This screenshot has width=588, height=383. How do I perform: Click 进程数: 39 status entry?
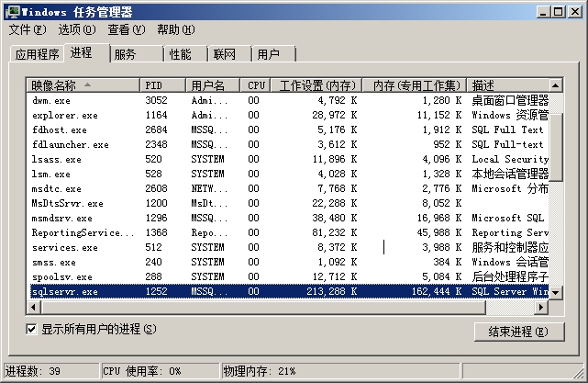pos(51,371)
